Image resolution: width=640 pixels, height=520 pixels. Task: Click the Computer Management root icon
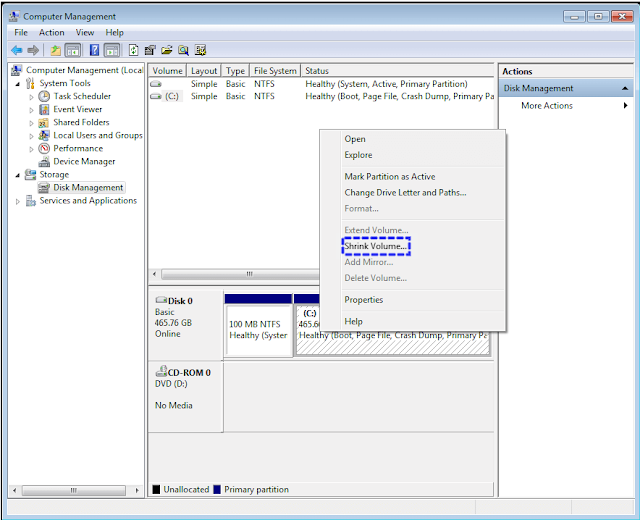point(16,70)
